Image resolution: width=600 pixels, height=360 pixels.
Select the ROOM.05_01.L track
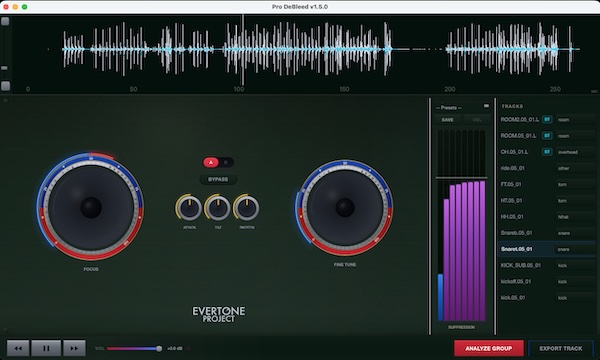(518, 136)
